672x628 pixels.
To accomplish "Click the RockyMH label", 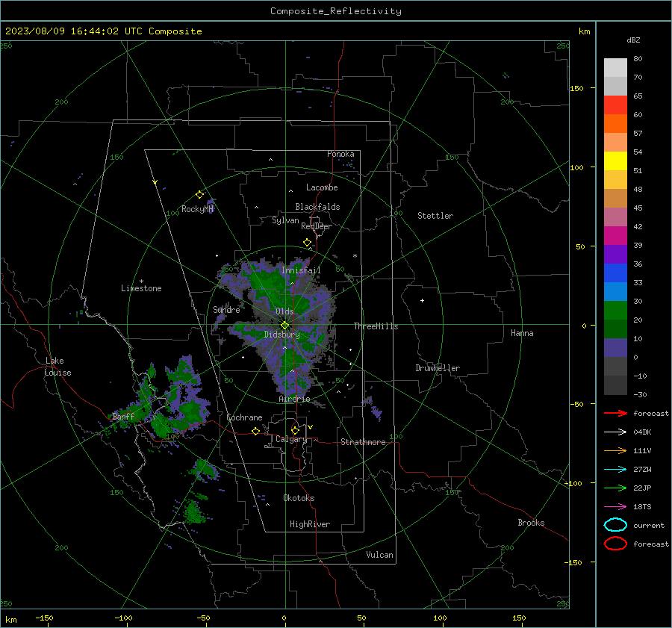I will pyautogui.click(x=197, y=209).
